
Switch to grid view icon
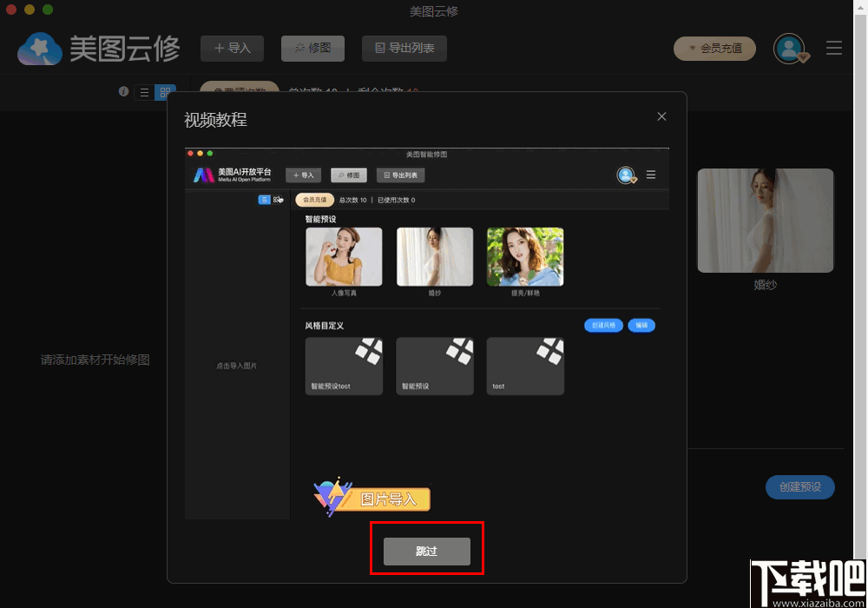[x=165, y=92]
